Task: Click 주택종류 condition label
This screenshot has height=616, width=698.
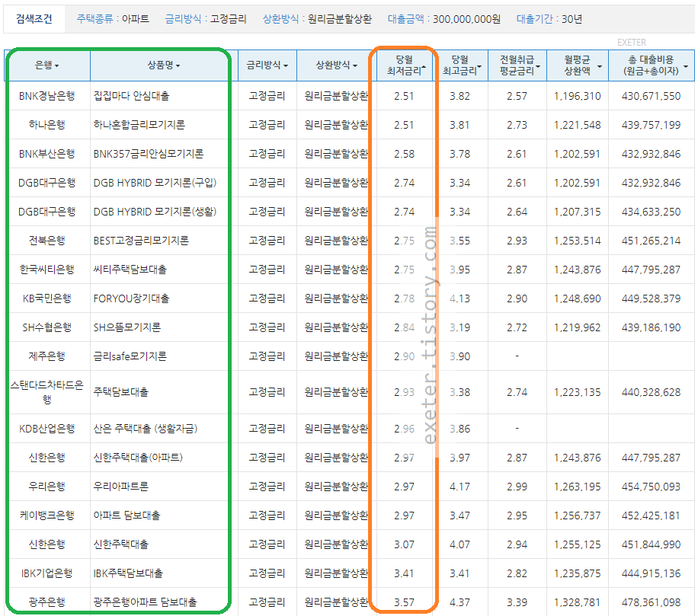Action: (x=94, y=19)
